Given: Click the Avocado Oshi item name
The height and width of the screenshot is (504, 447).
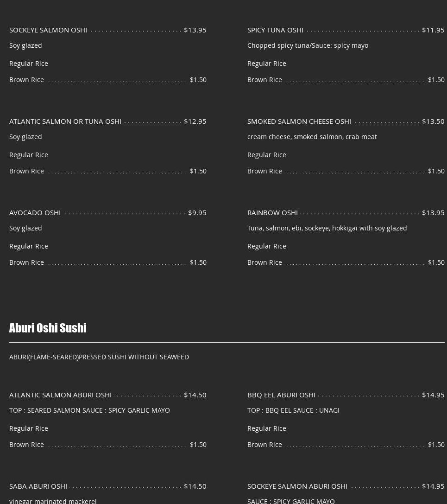Looking at the screenshot, I should click(35, 212).
